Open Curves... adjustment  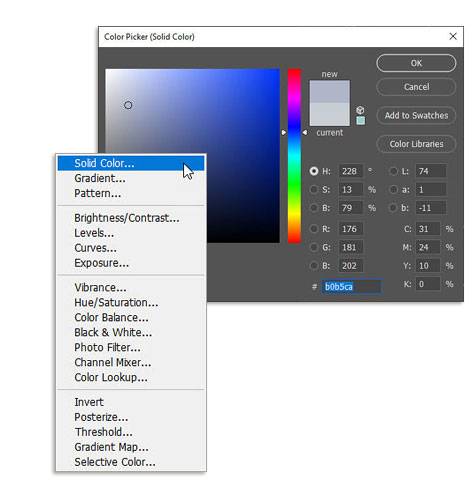click(x=131, y=248)
